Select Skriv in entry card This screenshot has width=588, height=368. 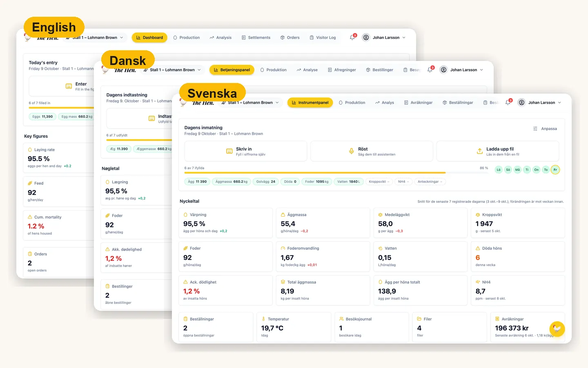click(x=246, y=151)
